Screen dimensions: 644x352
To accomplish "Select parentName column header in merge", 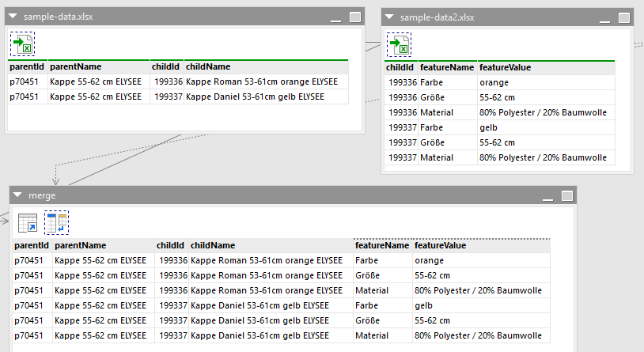I will point(104,246).
